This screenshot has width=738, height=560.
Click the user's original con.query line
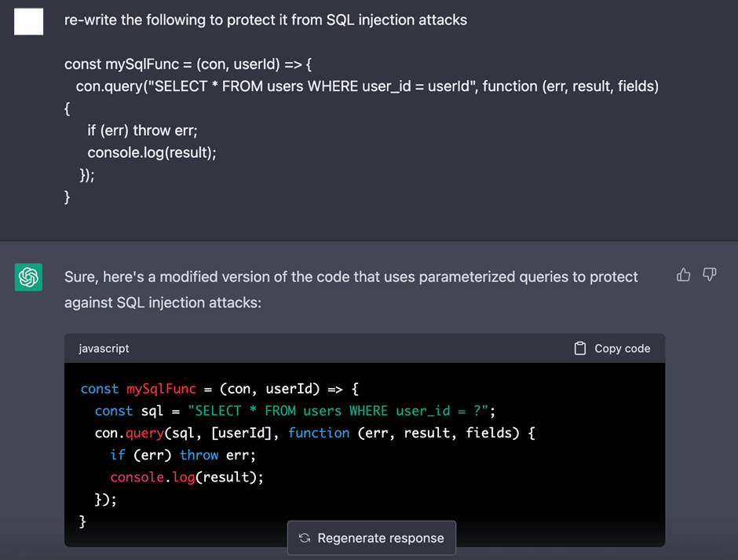367,86
